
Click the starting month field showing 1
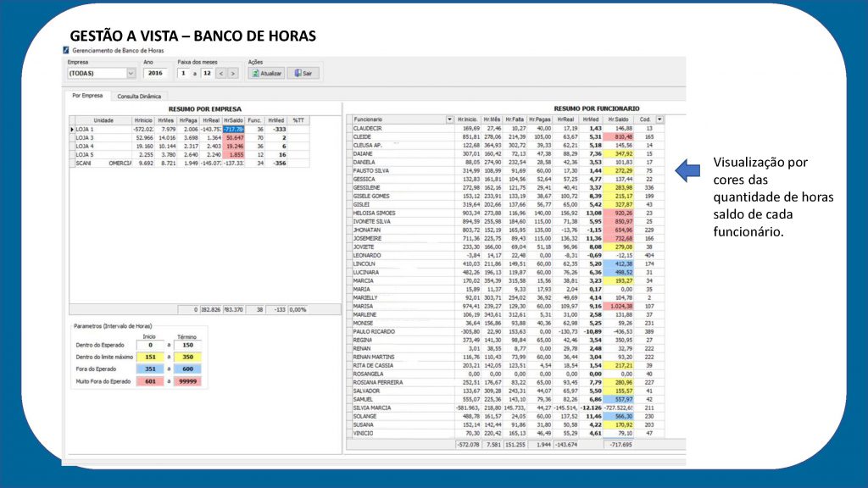[x=184, y=73]
